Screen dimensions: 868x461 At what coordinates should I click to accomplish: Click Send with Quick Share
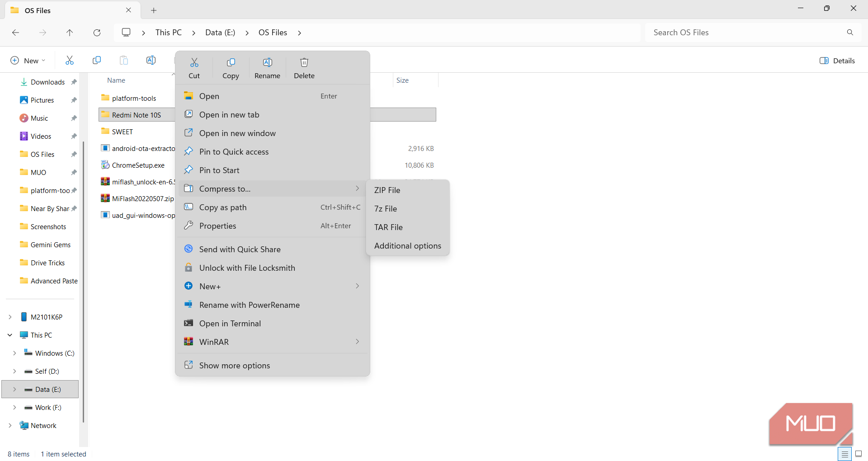[272, 249]
